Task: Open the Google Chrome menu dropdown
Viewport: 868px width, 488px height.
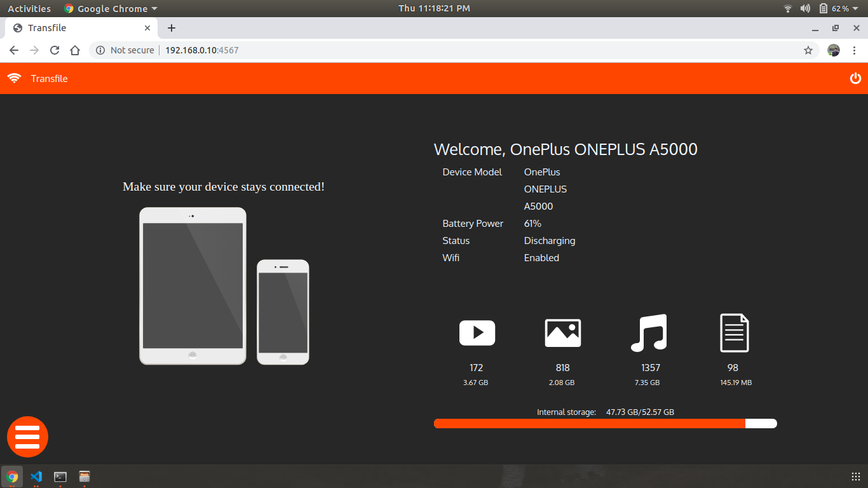Action: pyautogui.click(x=110, y=8)
